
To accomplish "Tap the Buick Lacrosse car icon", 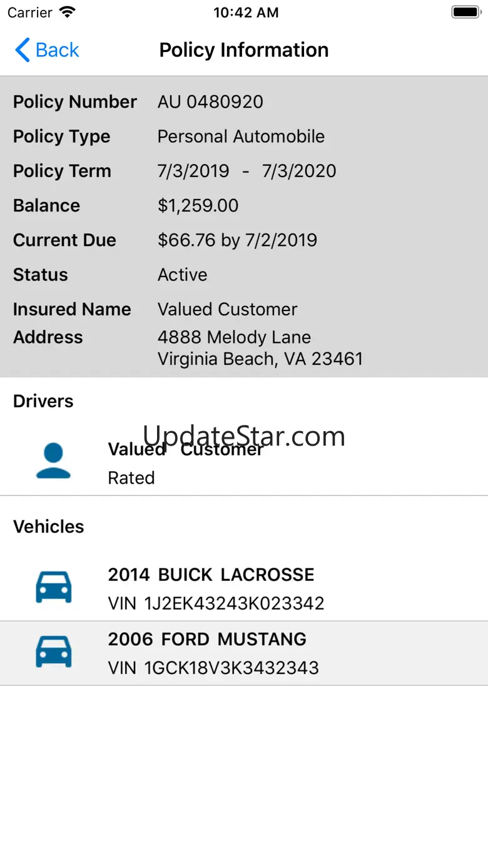I will tap(53, 587).
